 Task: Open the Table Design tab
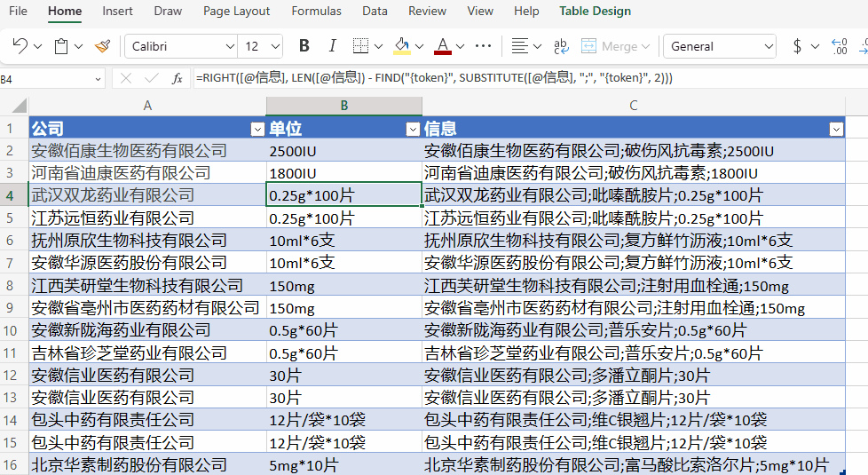pyautogui.click(x=596, y=11)
